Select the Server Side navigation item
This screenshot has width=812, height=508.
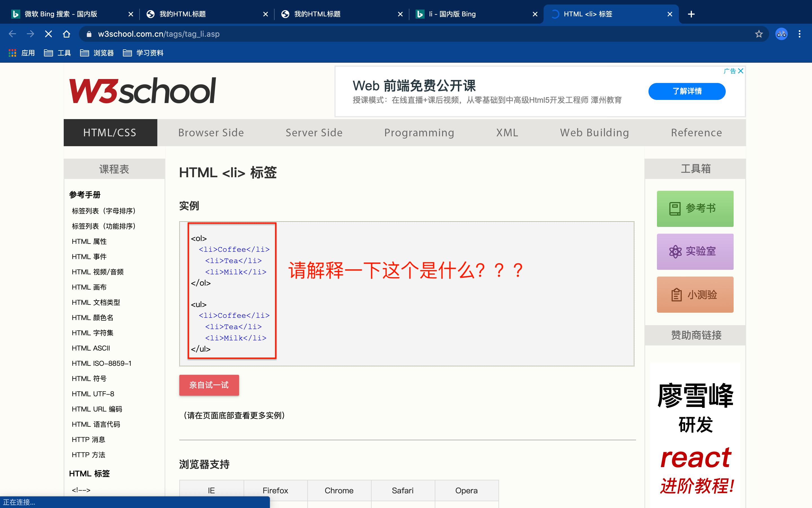tap(314, 133)
